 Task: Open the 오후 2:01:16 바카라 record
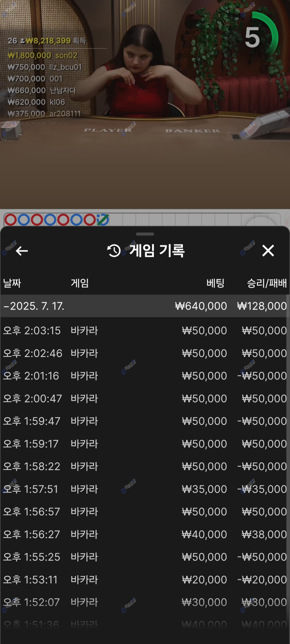point(145,376)
